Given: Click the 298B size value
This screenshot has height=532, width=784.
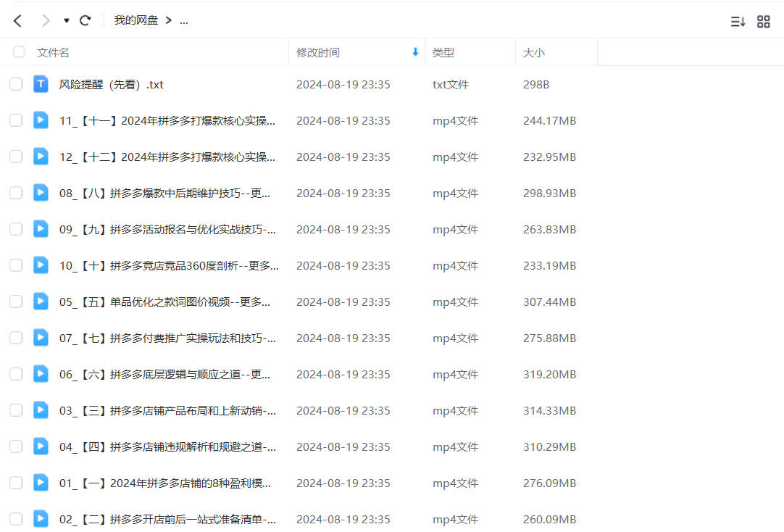Looking at the screenshot, I should (536, 85).
